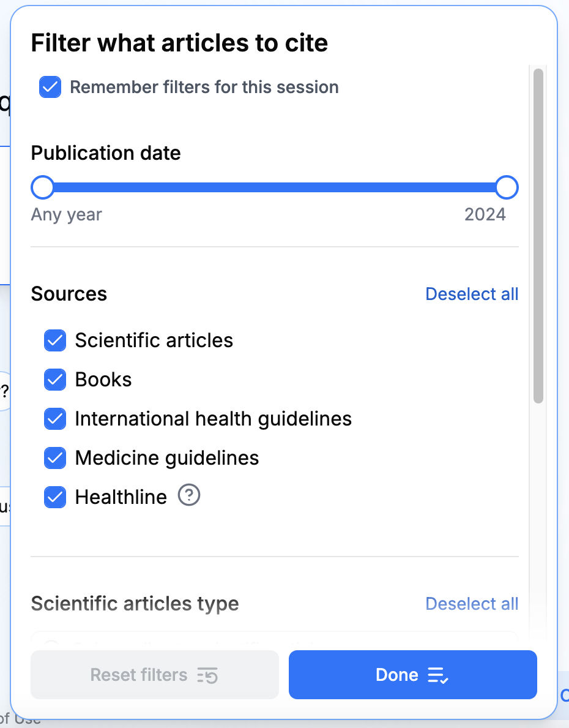Uncheck Remember filters for this session

click(50, 87)
